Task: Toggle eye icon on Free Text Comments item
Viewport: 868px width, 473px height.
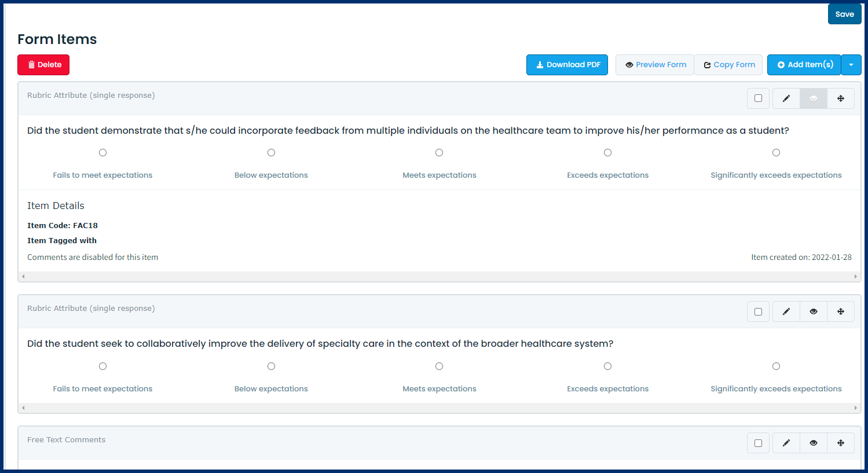Action: (x=814, y=443)
